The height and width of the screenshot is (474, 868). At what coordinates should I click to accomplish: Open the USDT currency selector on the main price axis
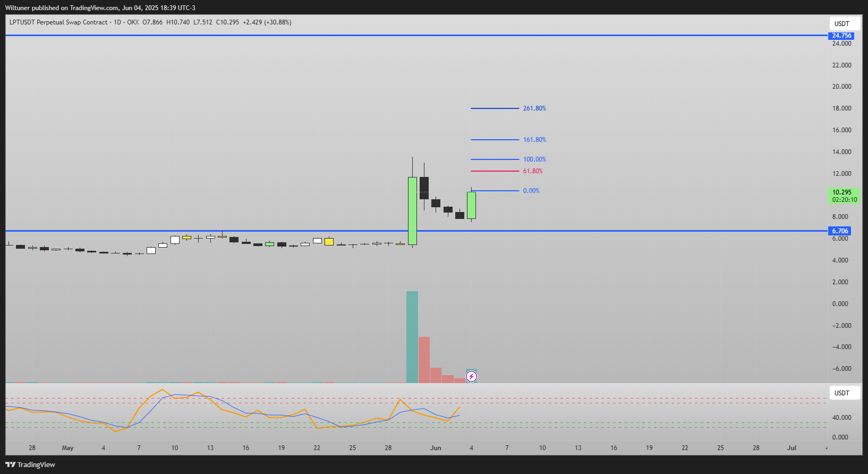click(x=845, y=23)
